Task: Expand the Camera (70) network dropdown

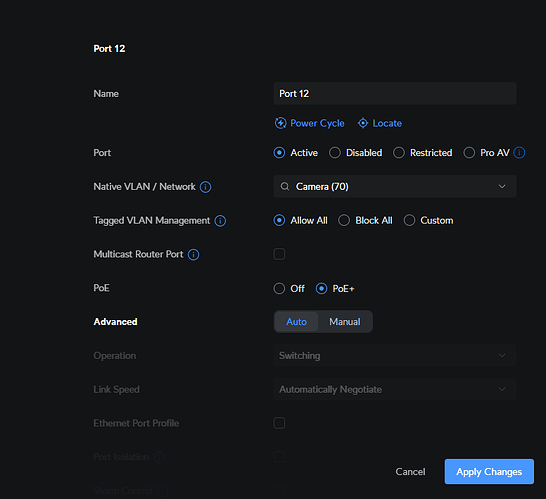Action: (x=395, y=187)
